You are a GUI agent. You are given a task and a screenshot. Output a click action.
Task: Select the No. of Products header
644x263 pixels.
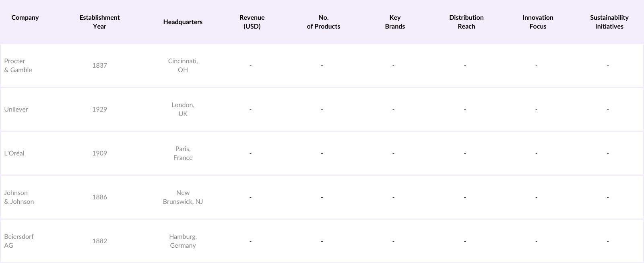[323, 22]
